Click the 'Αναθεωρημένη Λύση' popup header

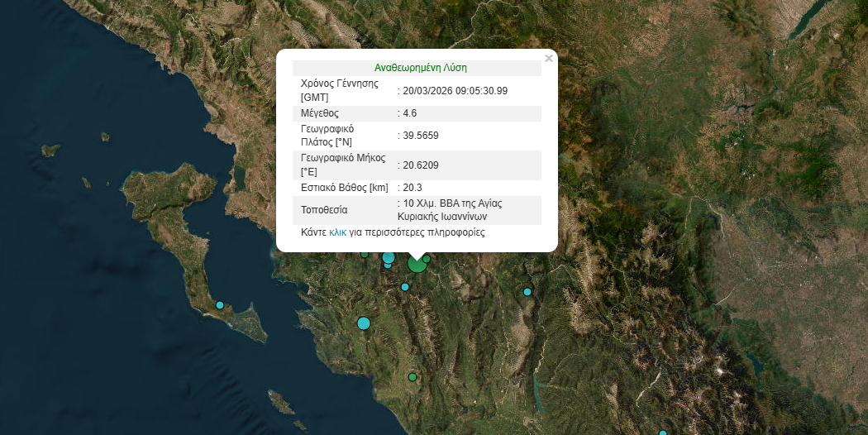coord(420,68)
